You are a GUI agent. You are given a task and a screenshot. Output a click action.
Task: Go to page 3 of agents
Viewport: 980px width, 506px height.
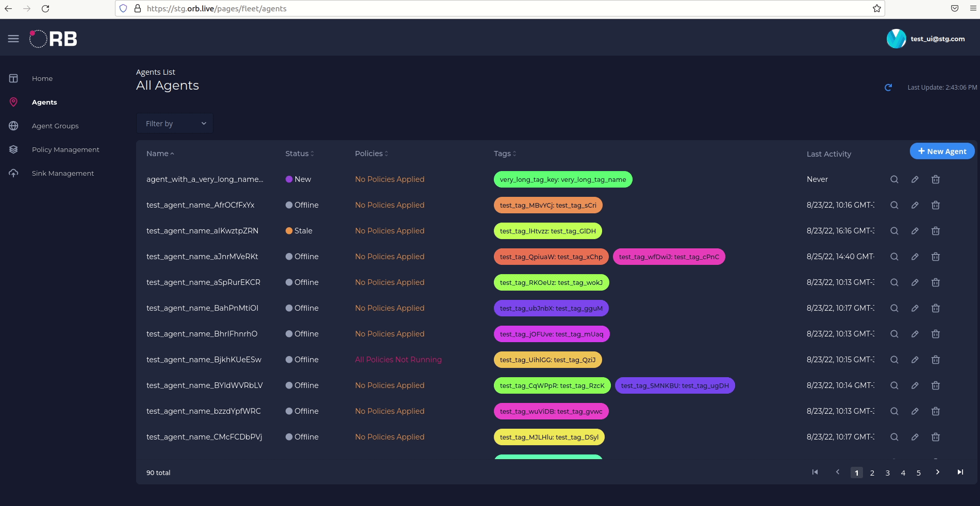click(888, 473)
